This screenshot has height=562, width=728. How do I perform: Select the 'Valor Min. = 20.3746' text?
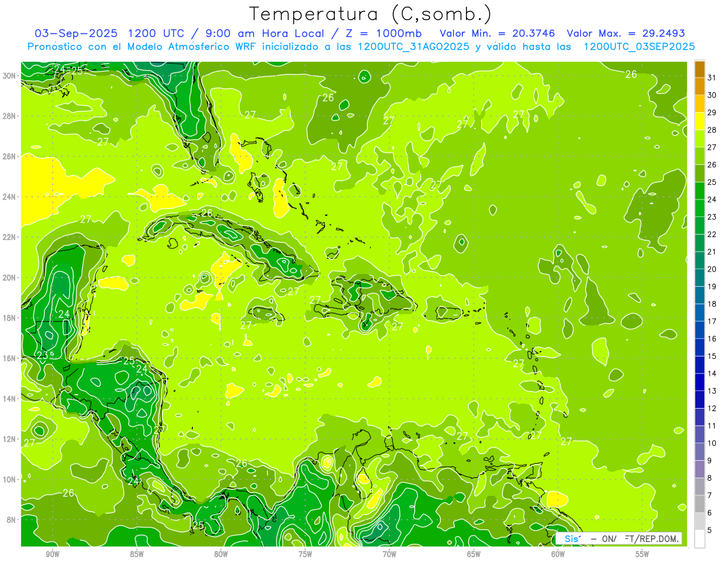coord(497,33)
